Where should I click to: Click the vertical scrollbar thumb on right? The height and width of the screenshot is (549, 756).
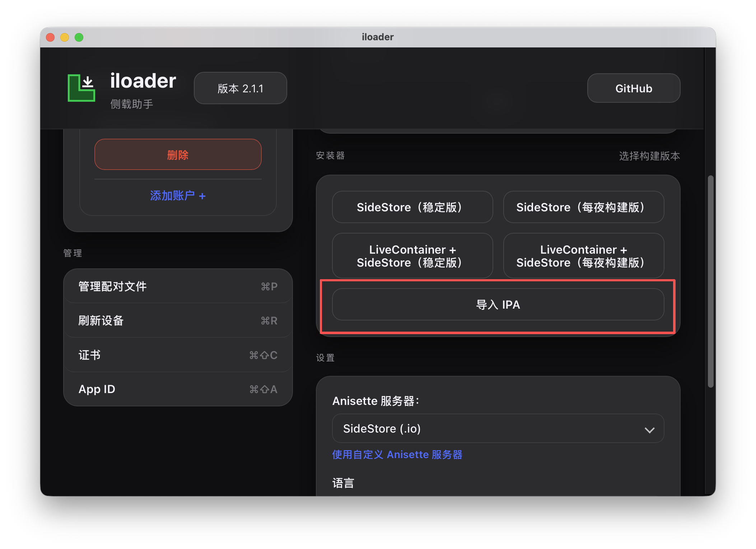coord(710,281)
